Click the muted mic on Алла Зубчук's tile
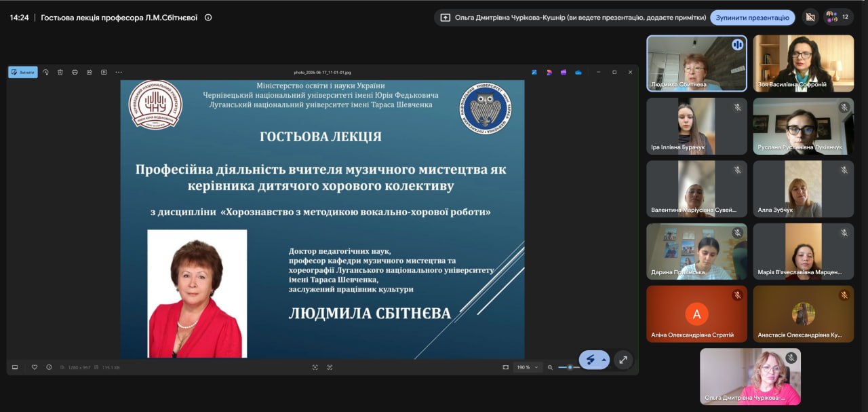868x412 pixels. 844,170
